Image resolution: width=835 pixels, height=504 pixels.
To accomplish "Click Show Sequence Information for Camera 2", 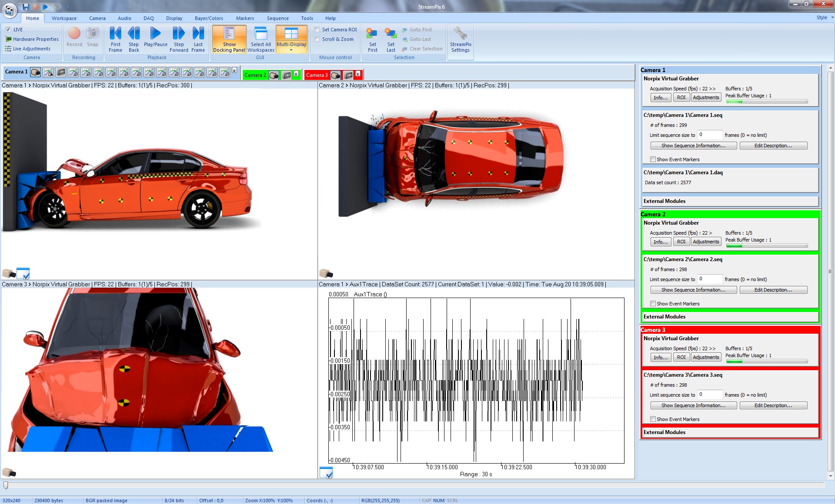I will [692, 290].
